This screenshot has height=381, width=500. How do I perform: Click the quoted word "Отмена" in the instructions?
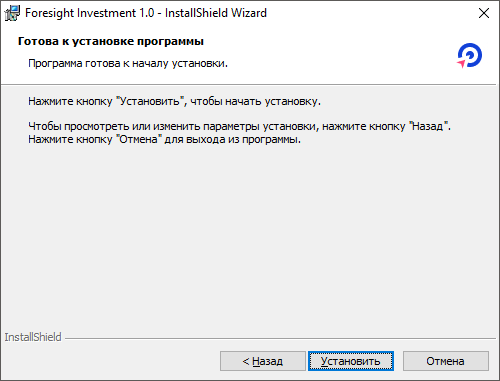coord(139,139)
